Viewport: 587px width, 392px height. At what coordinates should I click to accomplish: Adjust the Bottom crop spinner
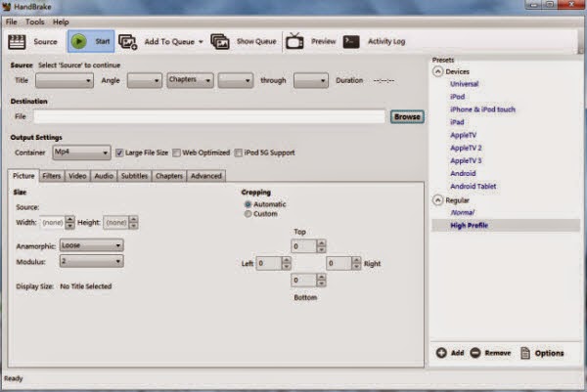click(321, 280)
